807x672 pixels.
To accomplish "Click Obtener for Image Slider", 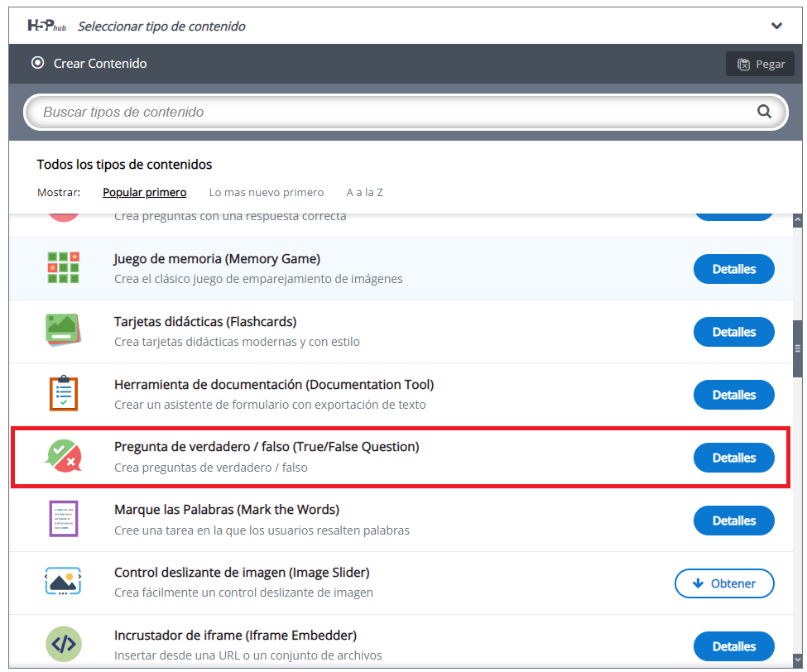I will coord(724,583).
